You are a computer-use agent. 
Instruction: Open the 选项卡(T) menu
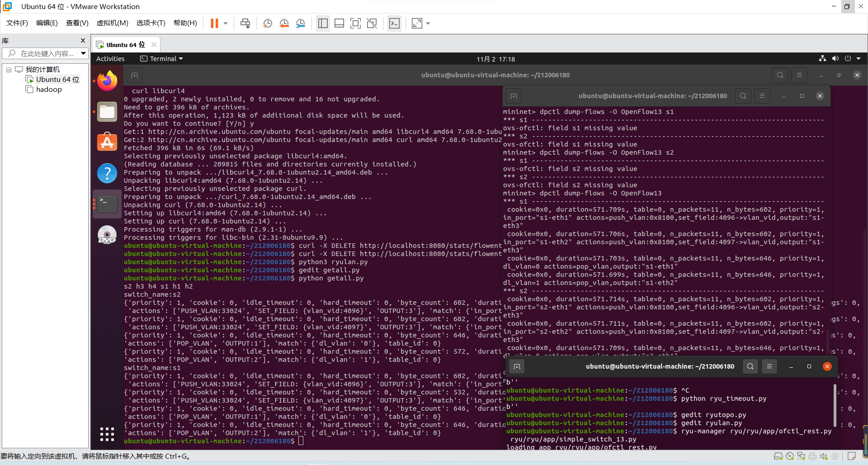(151, 23)
